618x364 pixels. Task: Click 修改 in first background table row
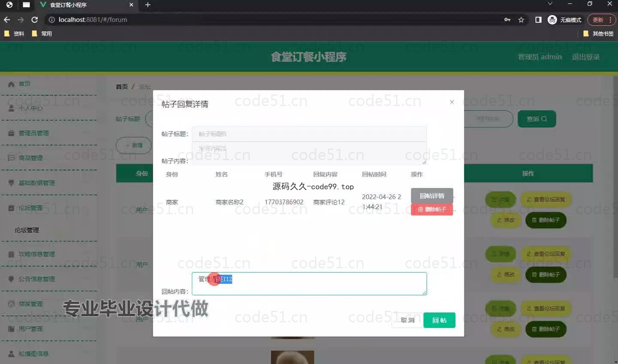(506, 220)
